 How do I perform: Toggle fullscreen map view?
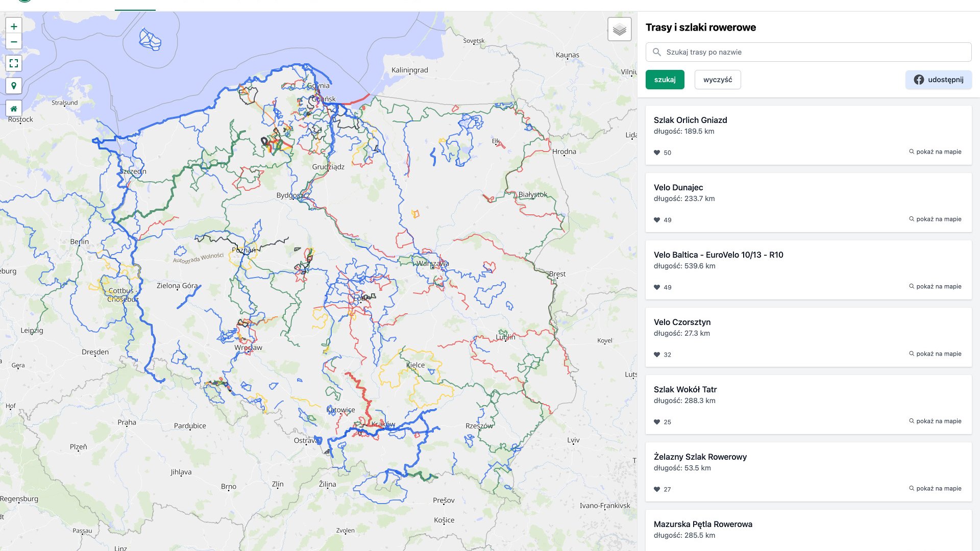coord(14,63)
